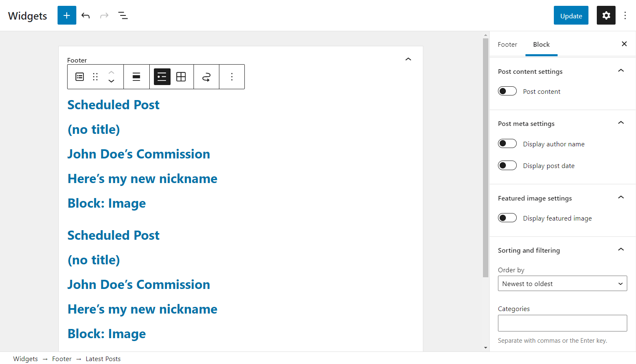Open the top-right options menu

point(625,15)
